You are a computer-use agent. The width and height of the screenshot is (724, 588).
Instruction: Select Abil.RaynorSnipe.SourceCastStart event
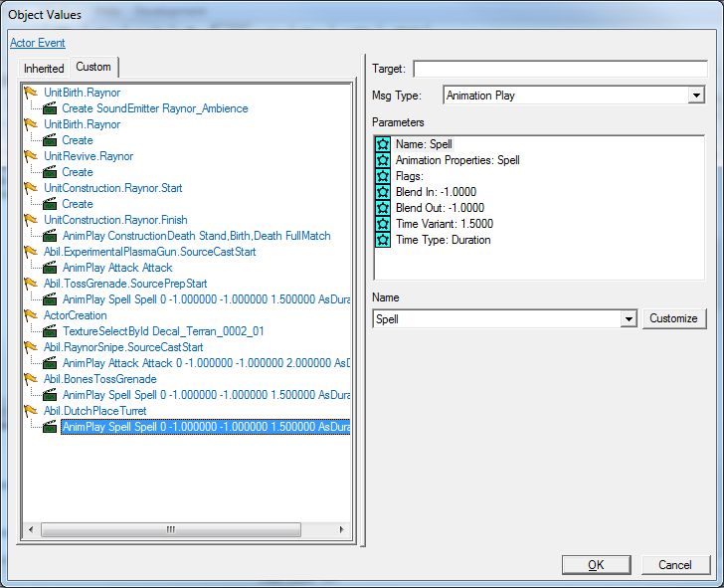tap(123, 347)
